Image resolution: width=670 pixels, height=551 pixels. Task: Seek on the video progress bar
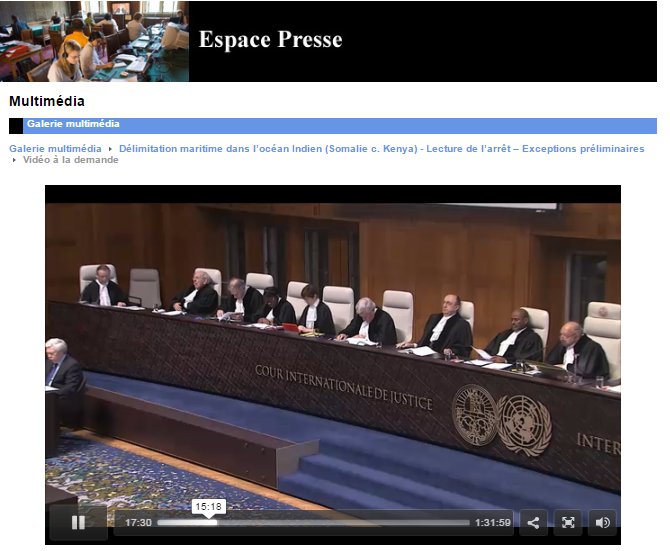tap(313, 522)
